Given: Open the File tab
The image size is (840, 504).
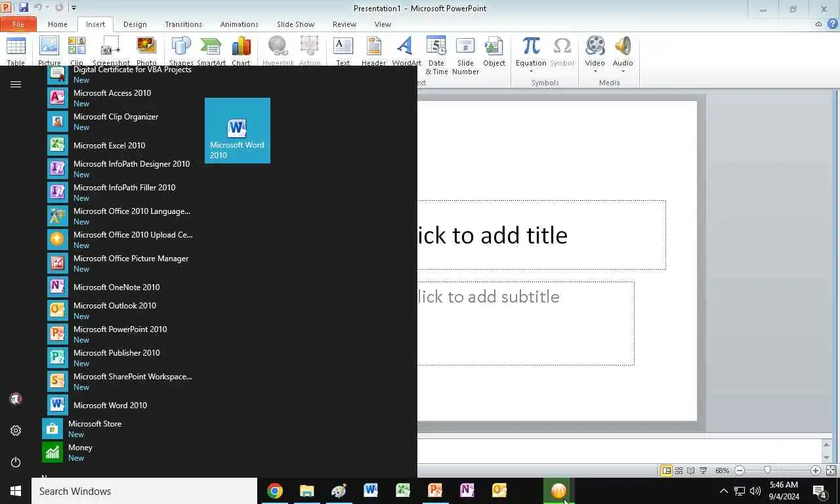Looking at the screenshot, I should coord(18,24).
